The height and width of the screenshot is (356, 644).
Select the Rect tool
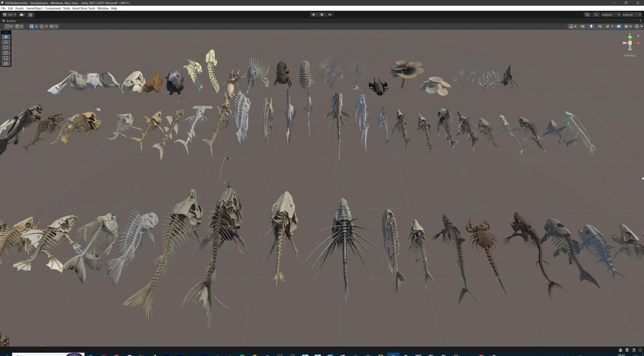[x=5, y=57]
